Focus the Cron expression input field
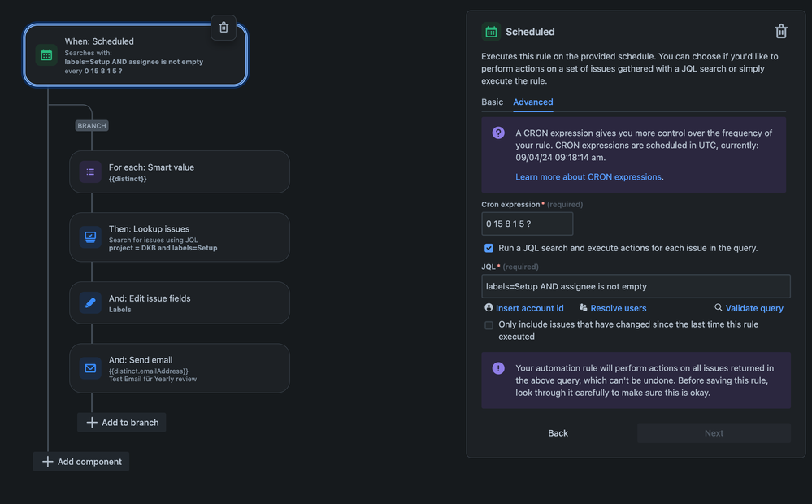 [x=527, y=224]
